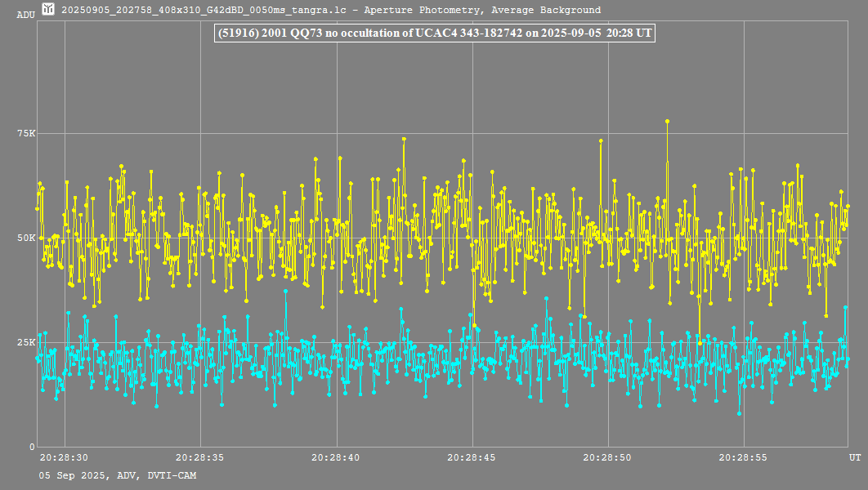Image resolution: width=868 pixels, height=490 pixels.
Task: Select the 20:28:45 time tick label
Action: coord(472,458)
